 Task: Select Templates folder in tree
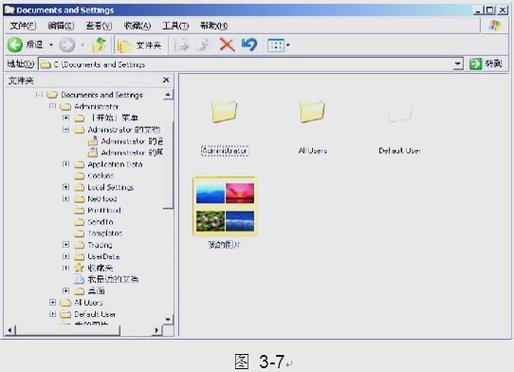click(105, 233)
